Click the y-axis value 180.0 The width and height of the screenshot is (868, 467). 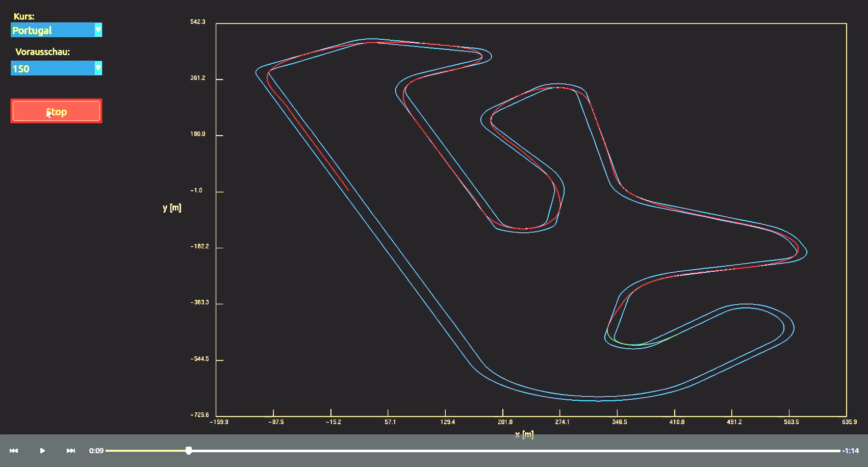[x=198, y=134]
